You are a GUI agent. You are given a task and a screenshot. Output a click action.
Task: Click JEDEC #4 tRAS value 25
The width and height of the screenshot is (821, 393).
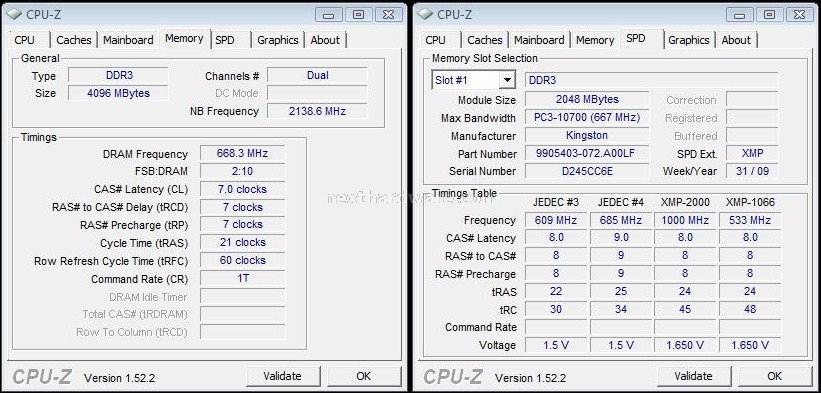coord(621,291)
